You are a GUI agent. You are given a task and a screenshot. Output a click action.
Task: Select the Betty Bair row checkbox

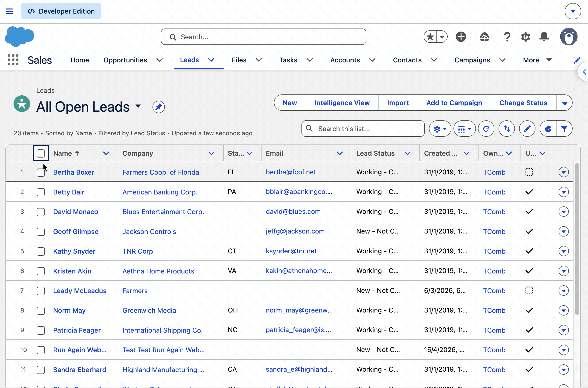tap(41, 192)
